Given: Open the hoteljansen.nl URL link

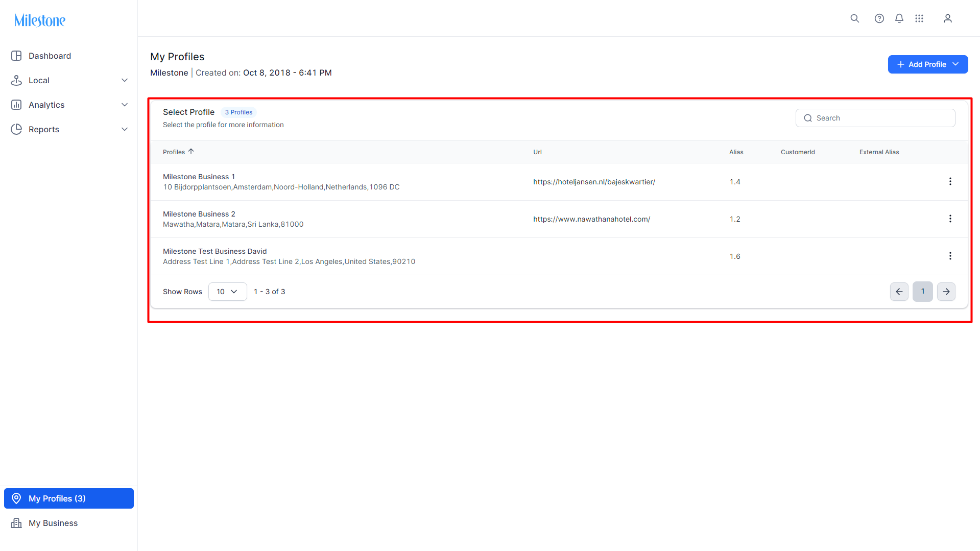Looking at the screenshot, I should click(x=594, y=182).
